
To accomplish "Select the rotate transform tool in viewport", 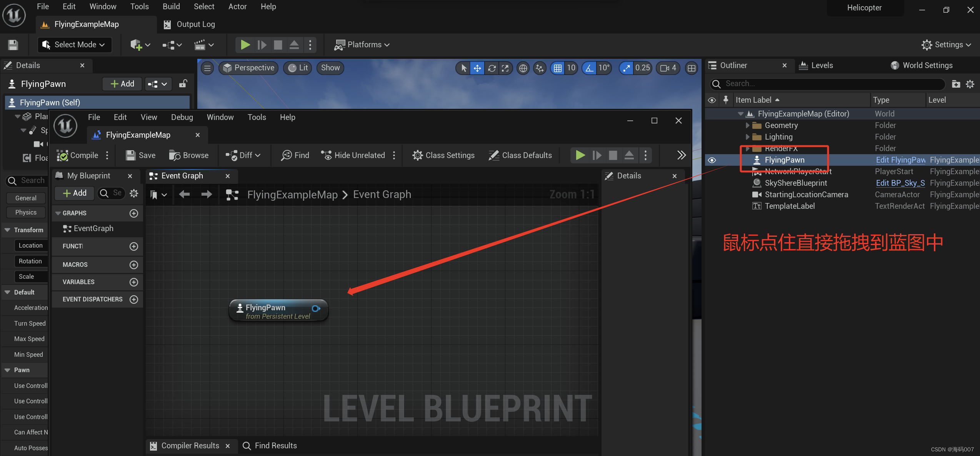I will (x=492, y=68).
